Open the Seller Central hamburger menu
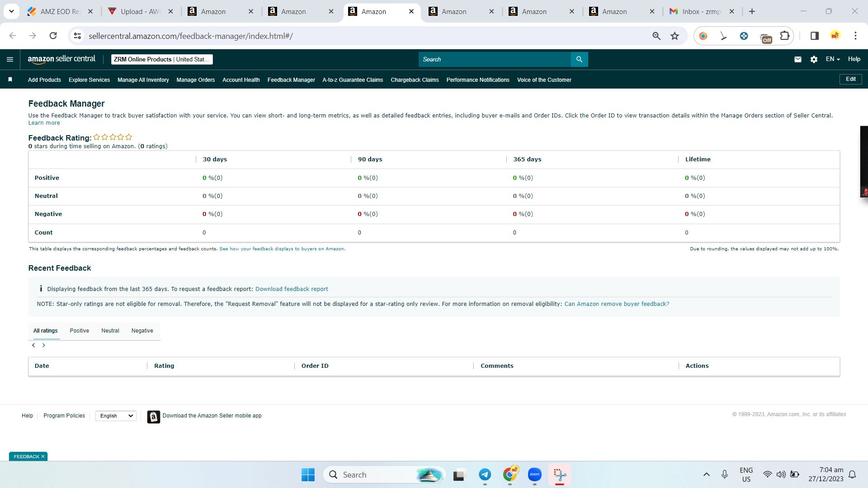Image resolution: width=868 pixels, height=488 pixels. 10,59
